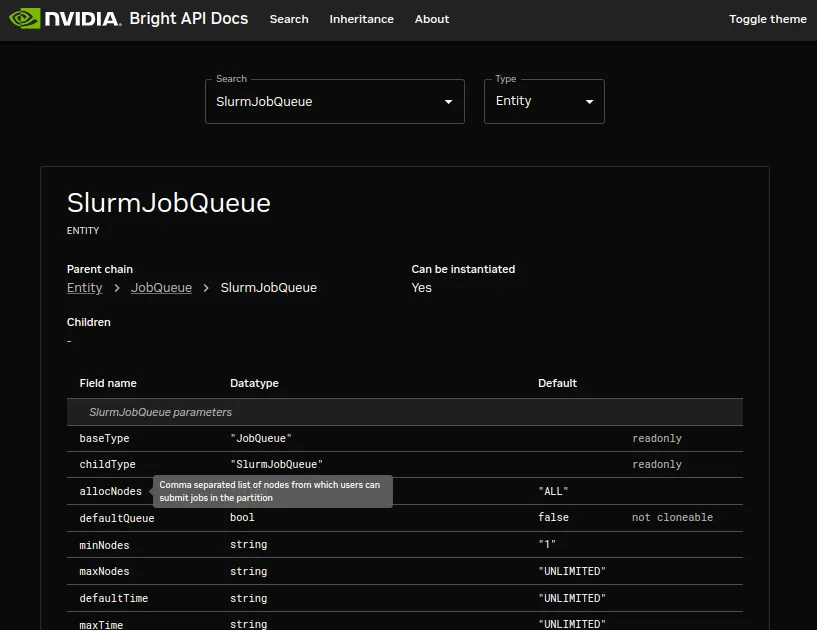Click the false default value
Image resolution: width=817 pixels, height=630 pixels.
553,517
